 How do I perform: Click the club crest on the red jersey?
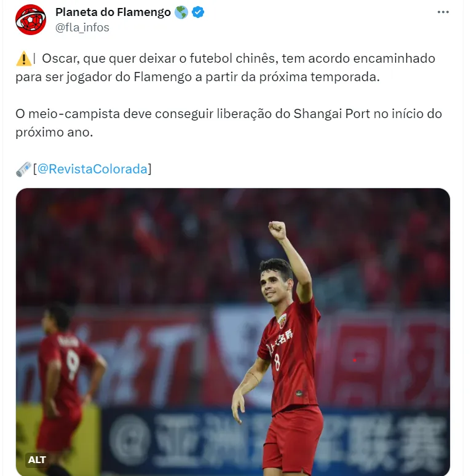(282, 320)
